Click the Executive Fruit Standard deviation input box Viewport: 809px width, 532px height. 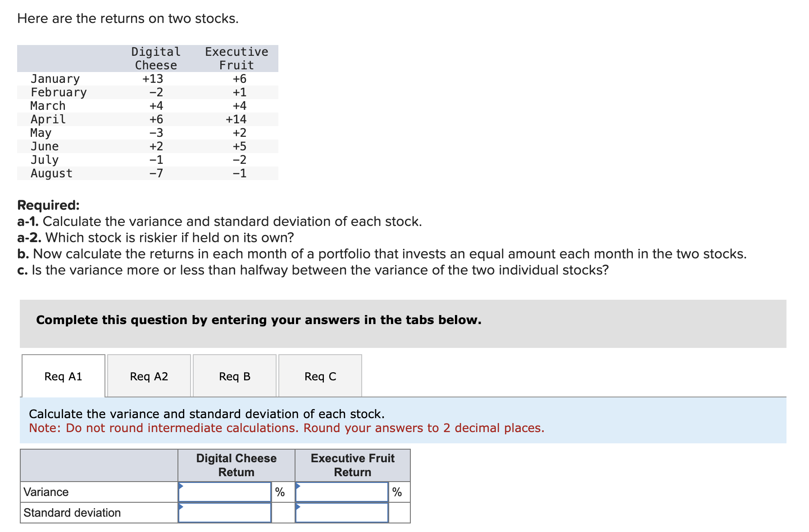pos(341,512)
